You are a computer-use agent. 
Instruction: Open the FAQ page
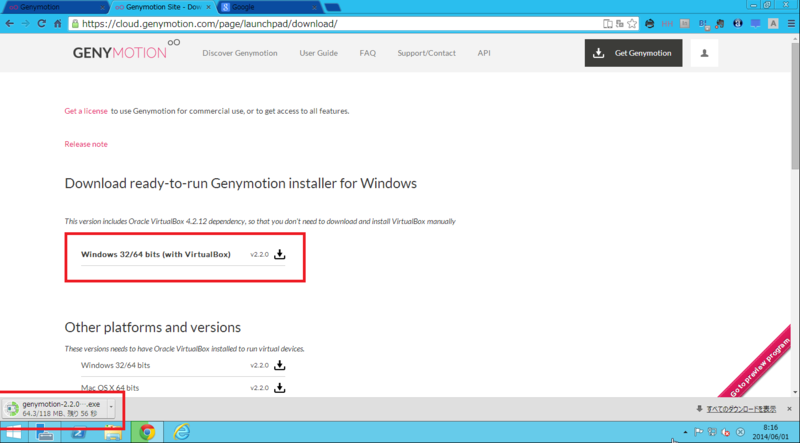pyautogui.click(x=367, y=53)
